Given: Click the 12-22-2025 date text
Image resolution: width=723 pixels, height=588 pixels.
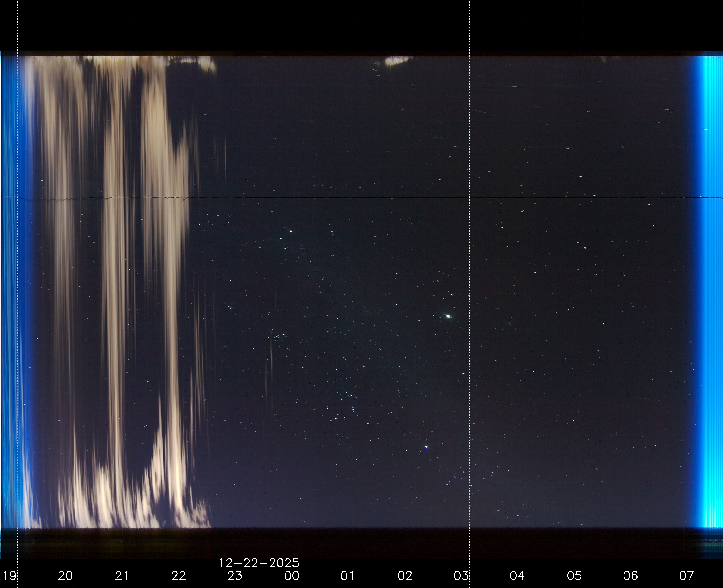Looking at the screenshot, I should (x=259, y=563).
